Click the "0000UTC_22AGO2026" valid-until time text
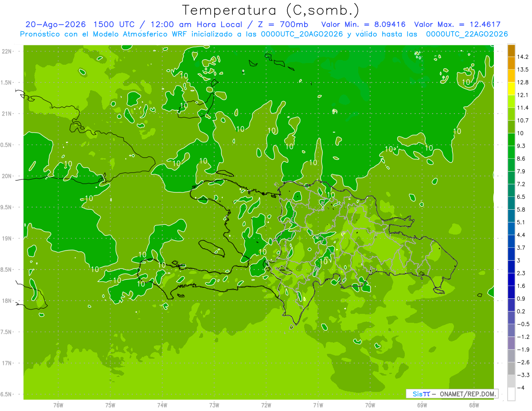This screenshot has height=411, width=532. [467, 34]
